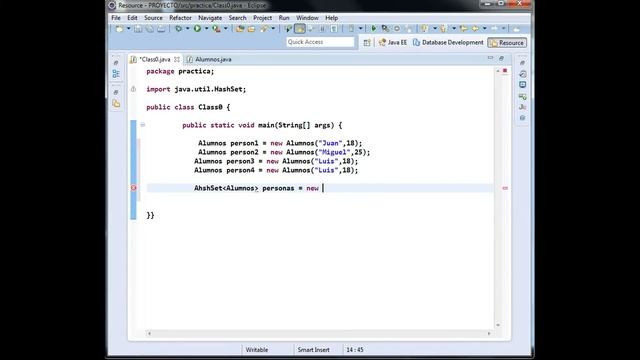Toggle the Breadcrumb toolbar icon
Viewport: 640px width, 360px height.
[x=289, y=29]
